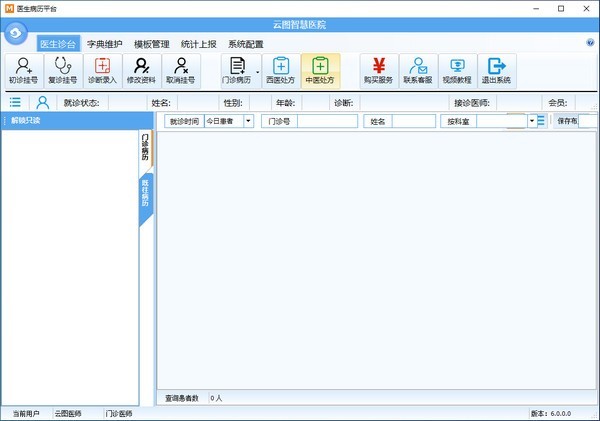600x421 pixels.
Task: Open 诊断录入 from the toolbar
Action: pyautogui.click(x=103, y=71)
